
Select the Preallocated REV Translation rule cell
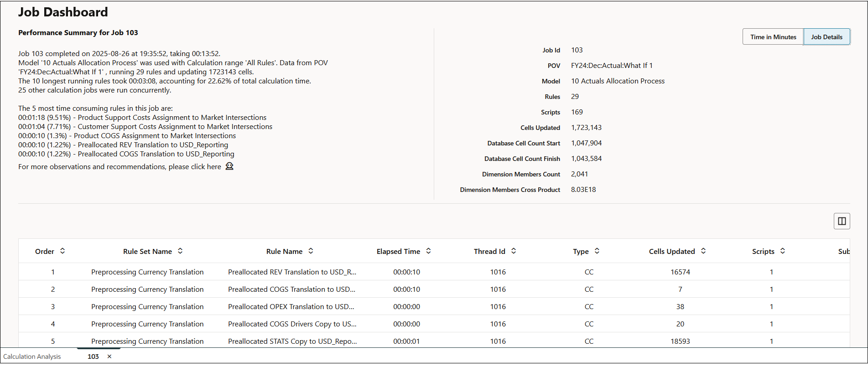292,272
